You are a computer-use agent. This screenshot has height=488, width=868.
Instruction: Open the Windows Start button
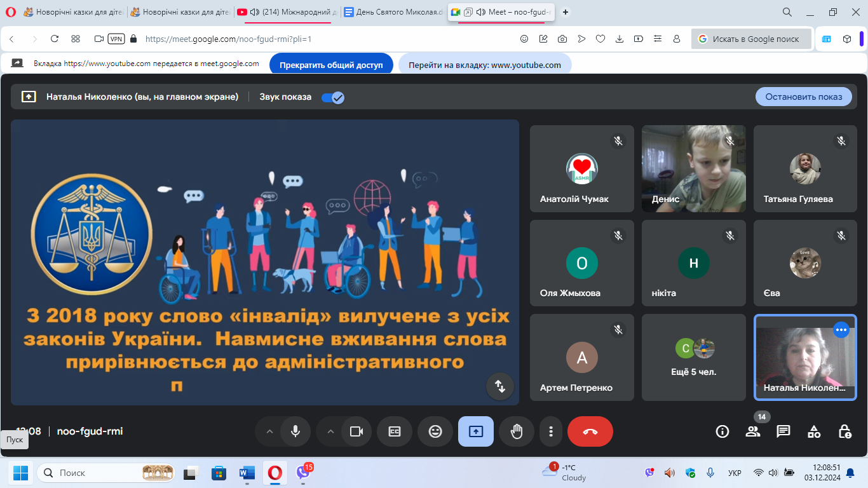pyautogui.click(x=20, y=473)
